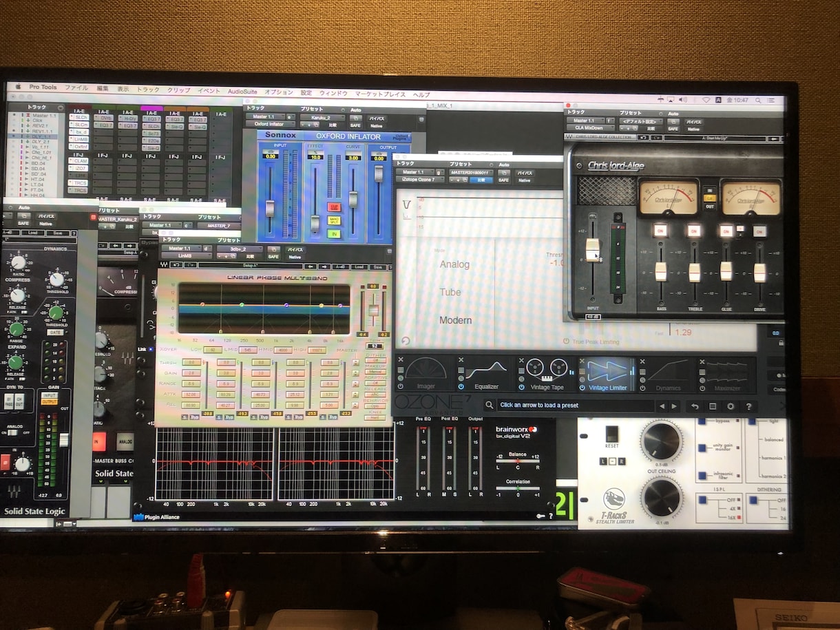Select the Dynamics module in Ozone

pos(668,375)
